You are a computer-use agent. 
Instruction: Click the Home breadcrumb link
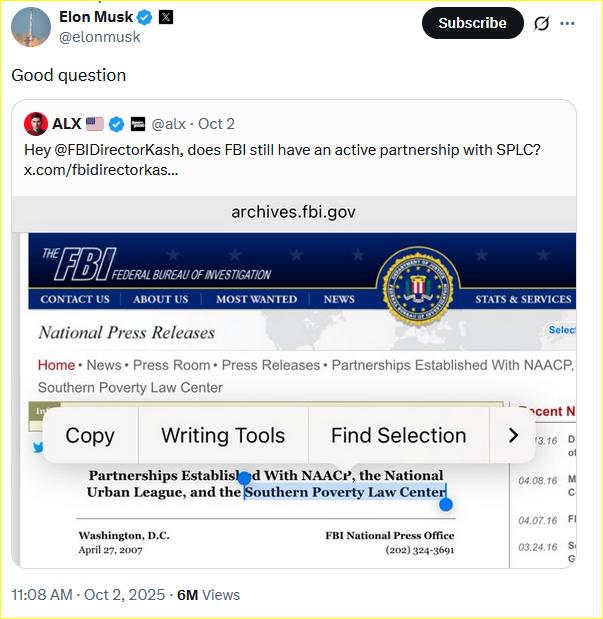click(56, 365)
